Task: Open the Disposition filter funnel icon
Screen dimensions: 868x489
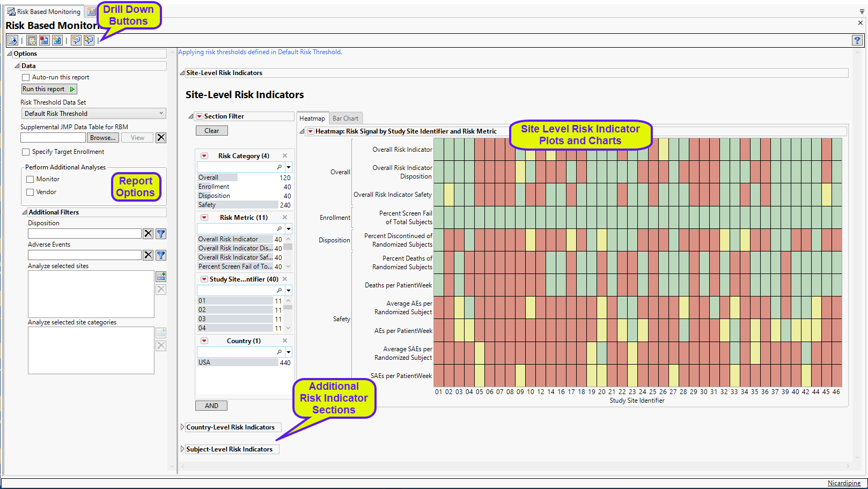Action: click(161, 234)
